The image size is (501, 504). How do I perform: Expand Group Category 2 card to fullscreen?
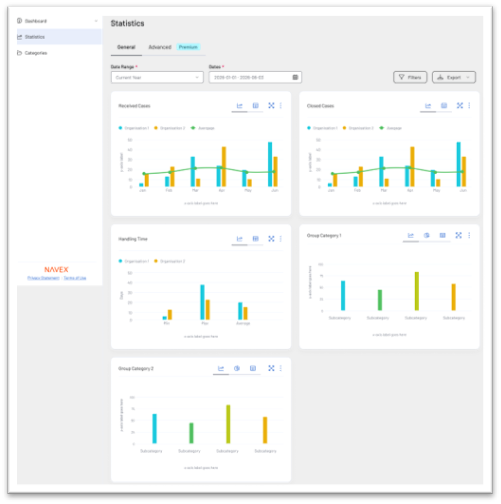(x=271, y=368)
